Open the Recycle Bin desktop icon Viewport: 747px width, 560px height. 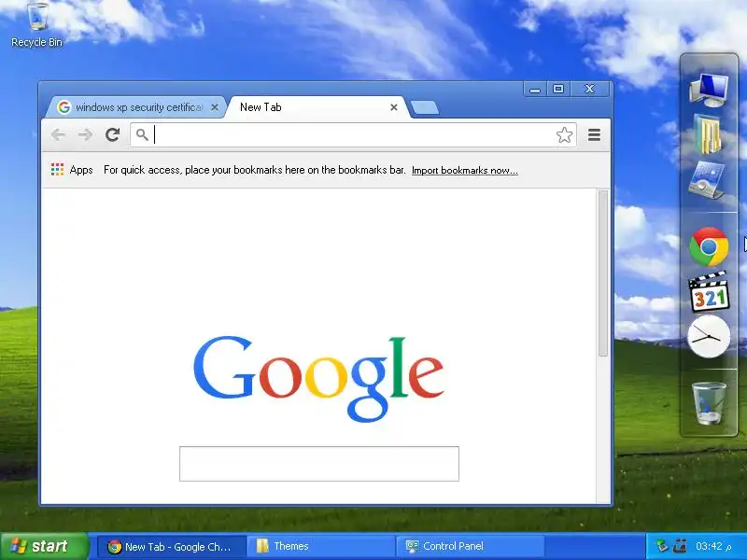[36, 25]
